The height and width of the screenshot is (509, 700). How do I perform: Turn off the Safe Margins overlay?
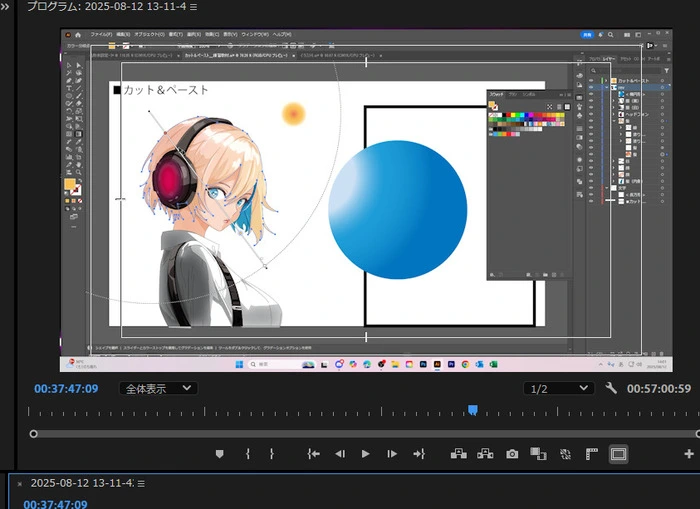618,454
